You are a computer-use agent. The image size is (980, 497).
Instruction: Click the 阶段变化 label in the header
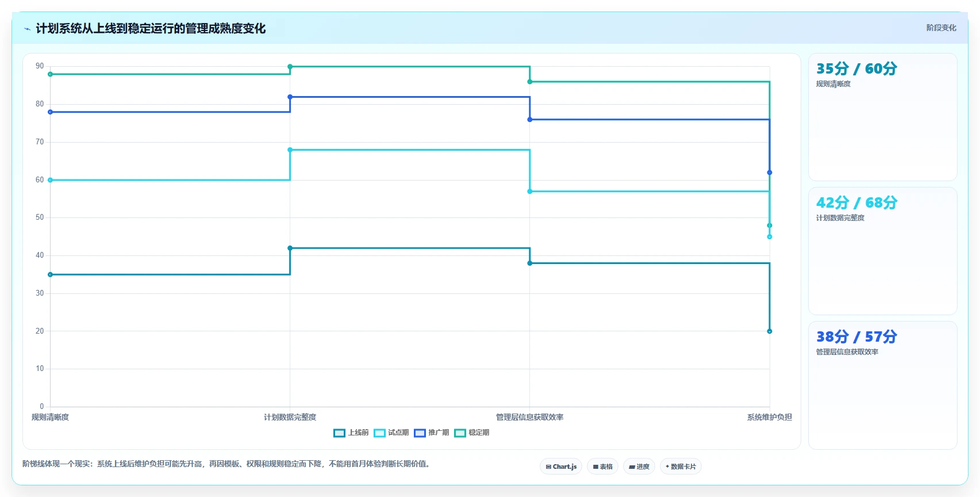(x=941, y=28)
